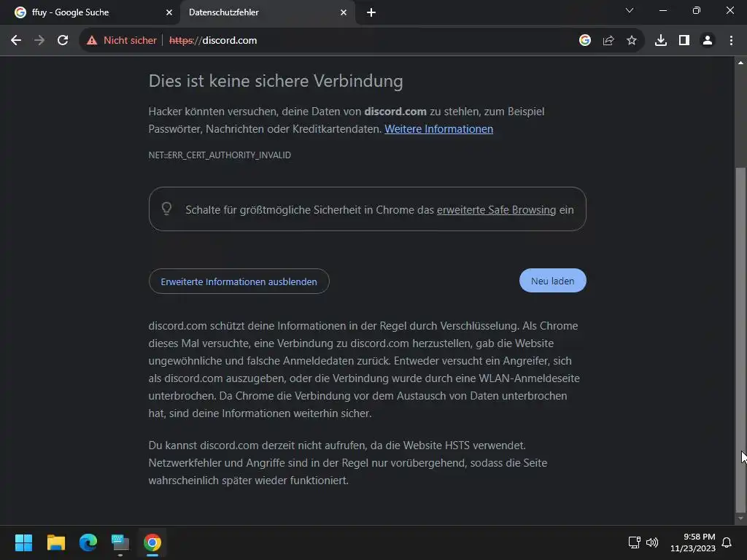Reload the page using the toolbar refresh icon

pos(63,41)
